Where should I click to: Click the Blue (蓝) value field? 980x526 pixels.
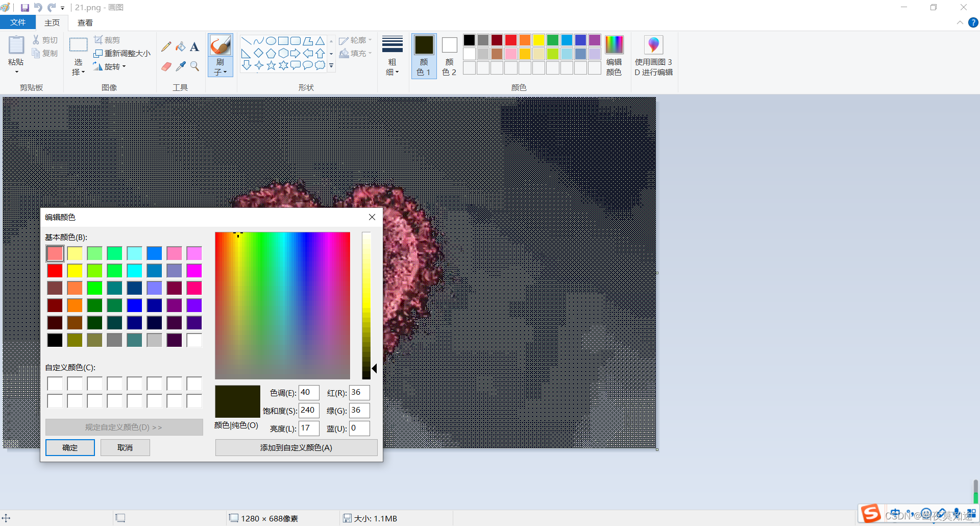(359, 428)
